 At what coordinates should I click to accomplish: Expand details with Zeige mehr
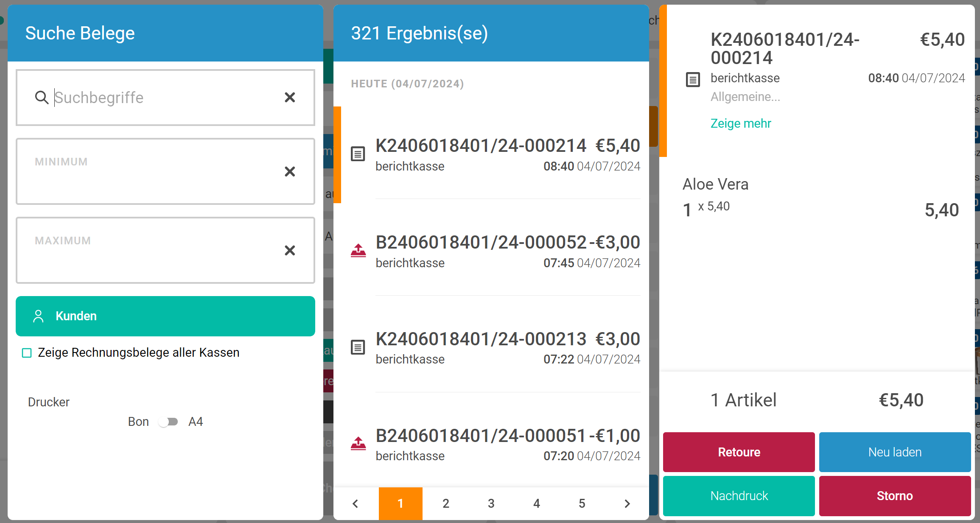click(x=740, y=123)
